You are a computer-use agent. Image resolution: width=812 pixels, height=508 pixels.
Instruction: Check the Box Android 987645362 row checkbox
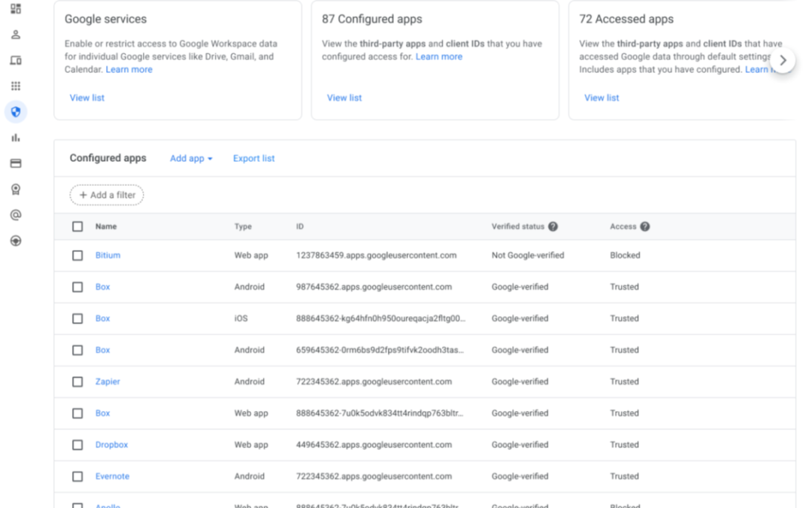77,287
